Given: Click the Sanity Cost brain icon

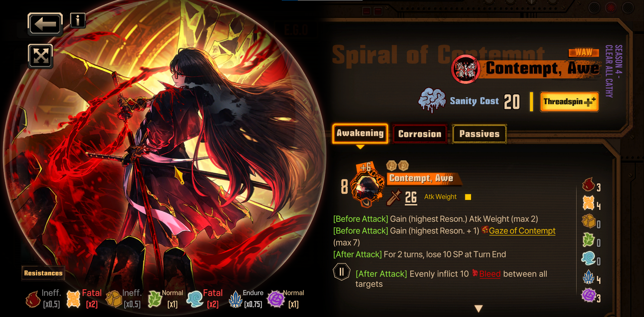Looking at the screenshot, I should (x=432, y=100).
